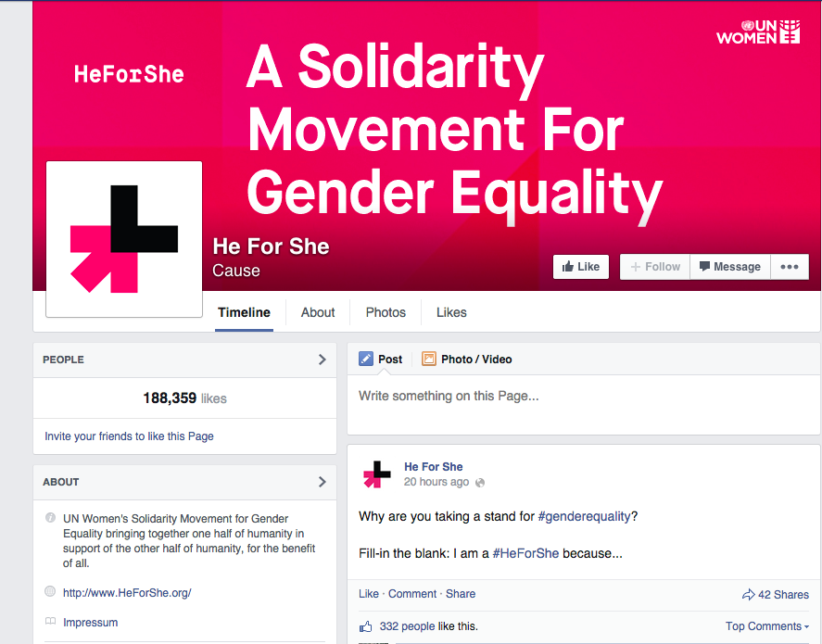Open the #genderequality hashtag link

click(x=586, y=516)
